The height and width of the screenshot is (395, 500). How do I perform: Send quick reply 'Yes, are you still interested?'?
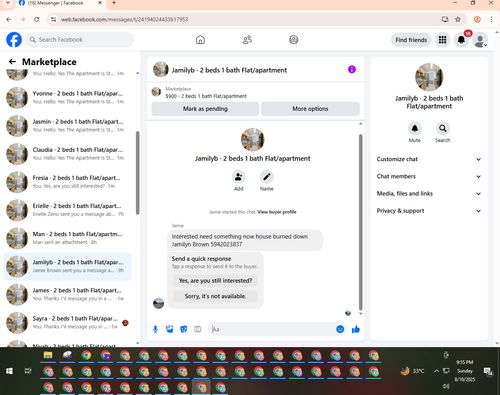pos(215,281)
